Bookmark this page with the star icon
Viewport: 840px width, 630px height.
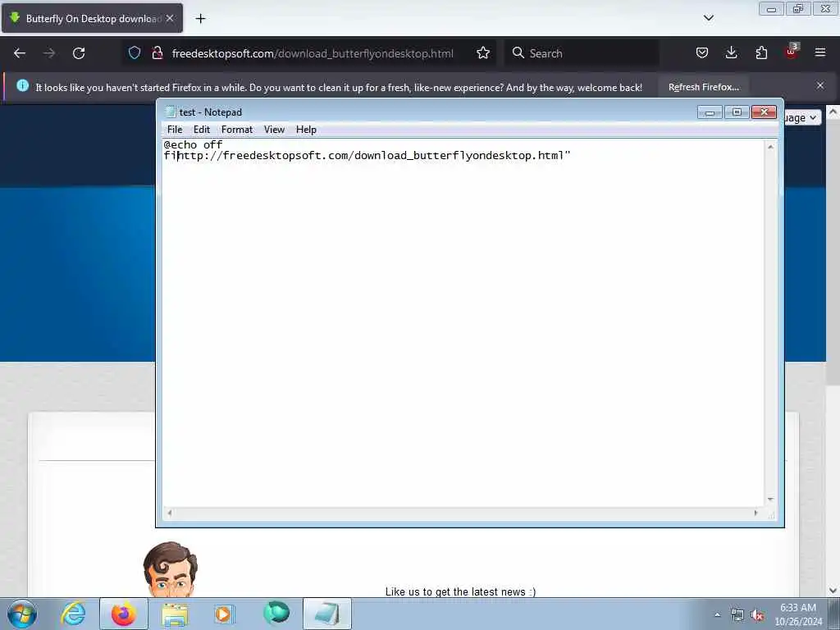482,52
